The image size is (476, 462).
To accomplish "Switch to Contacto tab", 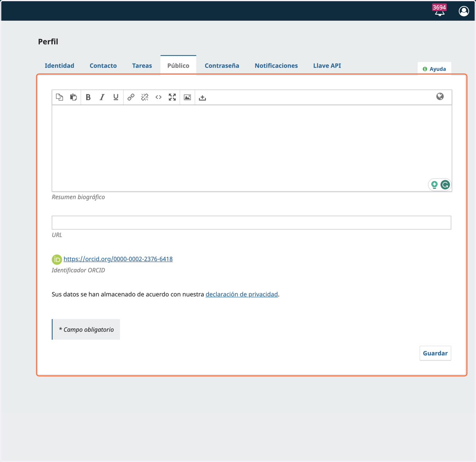I will (x=103, y=65).
